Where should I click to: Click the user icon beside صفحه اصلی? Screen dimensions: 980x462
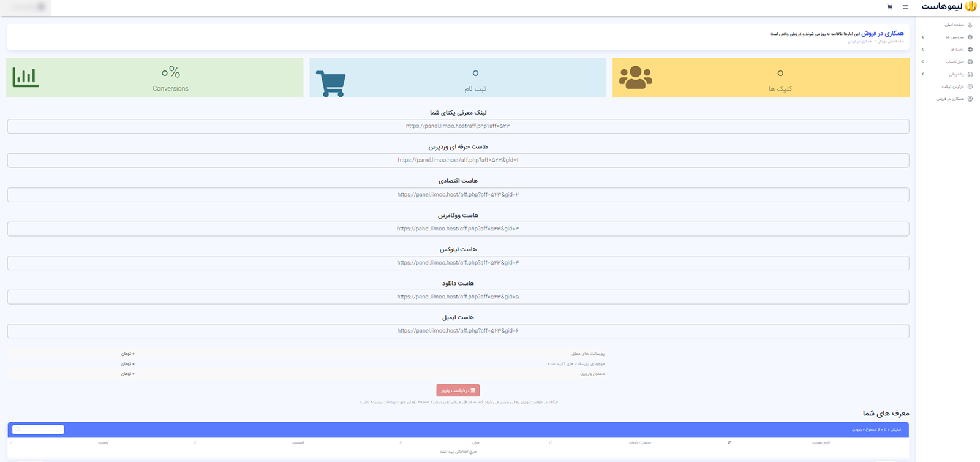pos(970,25)
